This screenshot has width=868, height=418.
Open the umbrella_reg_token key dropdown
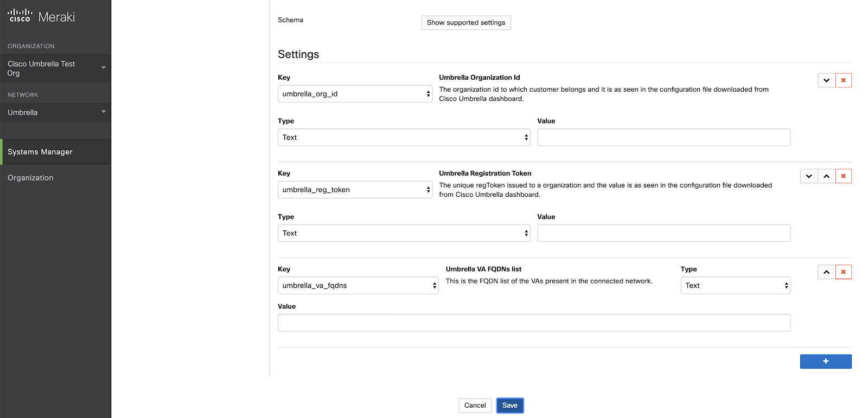pyautogui.click(x=355, y=190)
